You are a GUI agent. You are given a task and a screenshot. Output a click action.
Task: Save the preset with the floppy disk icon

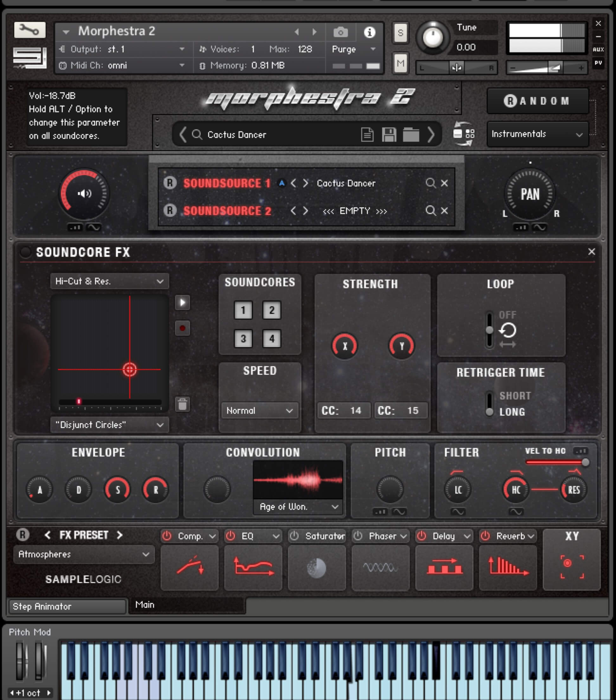[x=389, y=135]
